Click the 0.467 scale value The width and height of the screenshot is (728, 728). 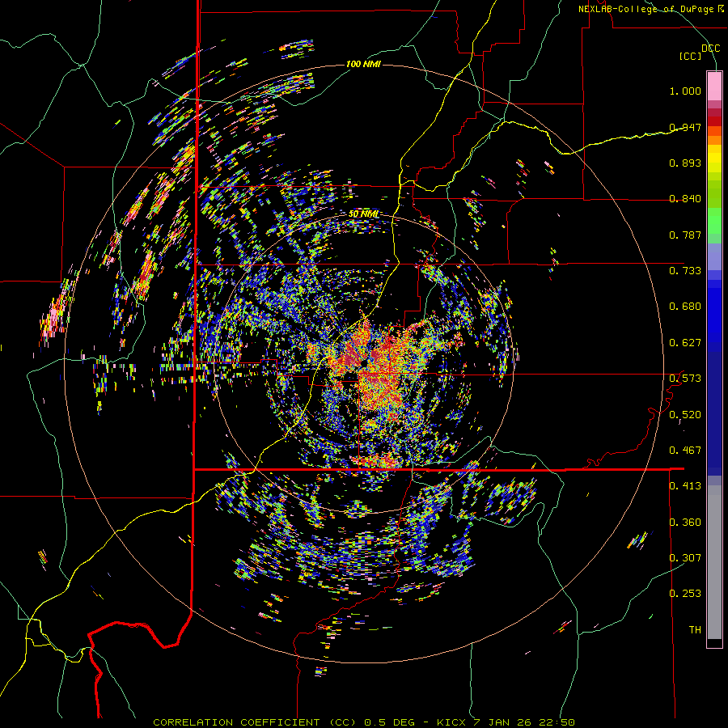pyautogui.click(x=685, y=451)
